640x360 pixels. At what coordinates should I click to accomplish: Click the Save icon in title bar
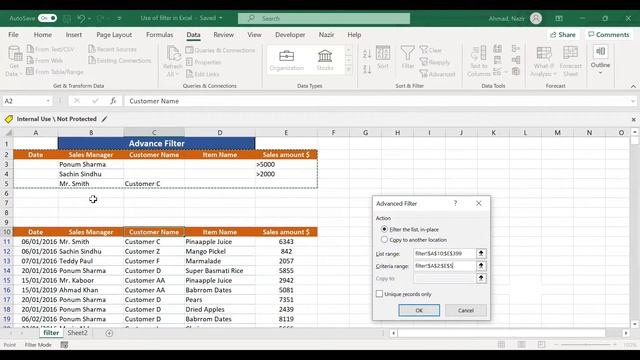(67, 18)
